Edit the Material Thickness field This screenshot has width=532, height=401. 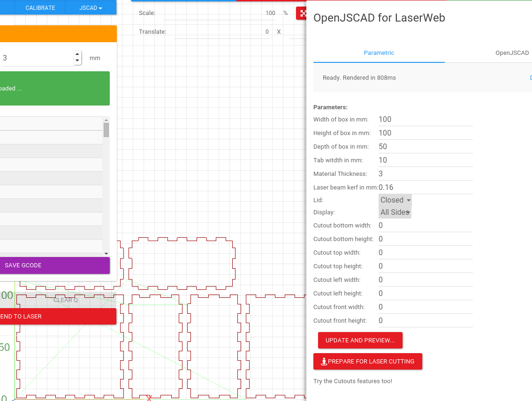(x=426, y=174)
